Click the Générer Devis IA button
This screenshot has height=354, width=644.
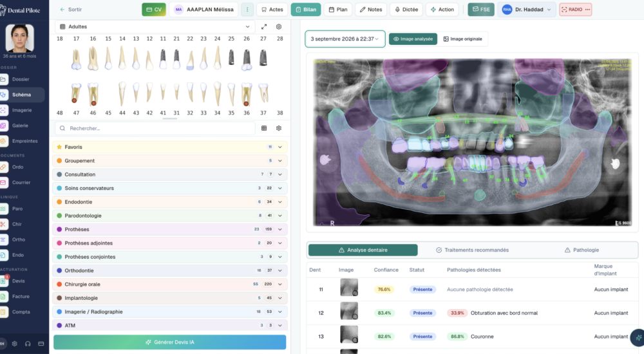[169, 342]
